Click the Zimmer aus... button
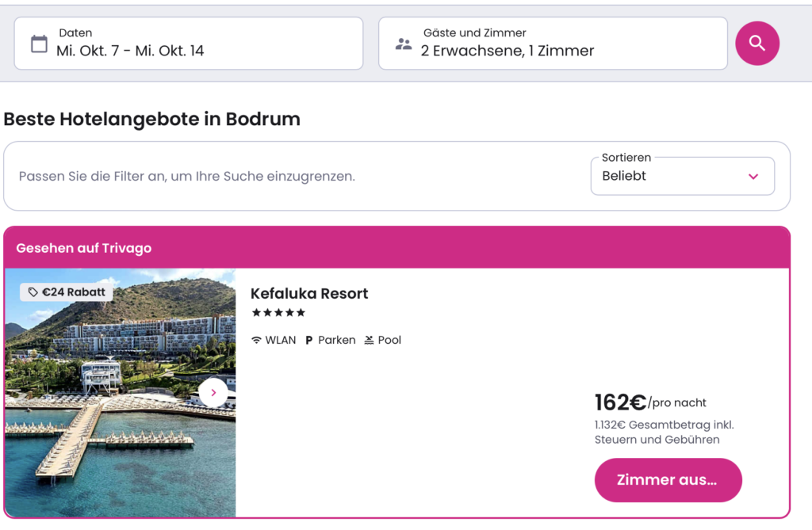 click(668, 480)
